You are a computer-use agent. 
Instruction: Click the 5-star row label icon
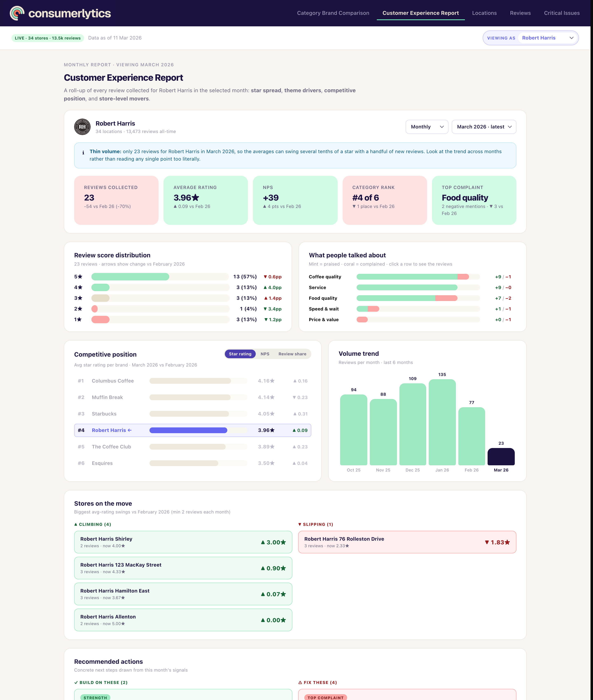[x=80, y=276]
